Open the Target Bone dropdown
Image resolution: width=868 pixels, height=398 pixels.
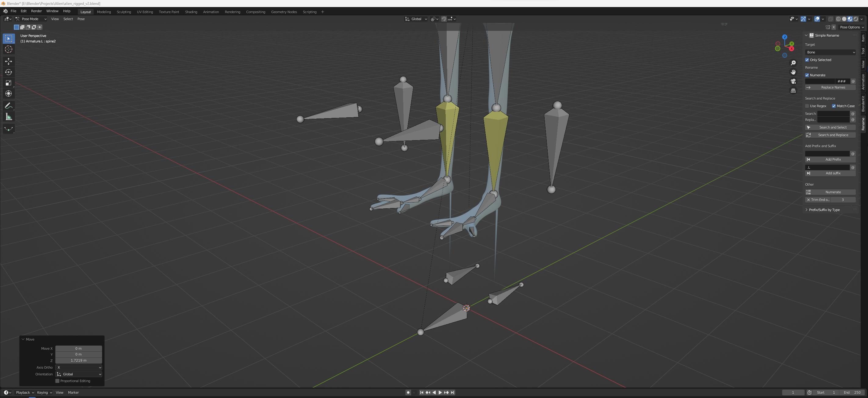point(830,52)
